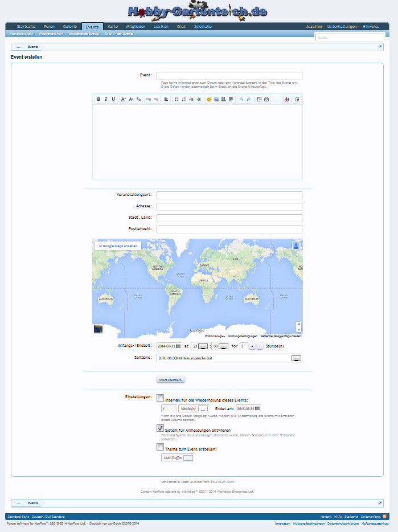Enable the event repetition interval checkbox

160,398
